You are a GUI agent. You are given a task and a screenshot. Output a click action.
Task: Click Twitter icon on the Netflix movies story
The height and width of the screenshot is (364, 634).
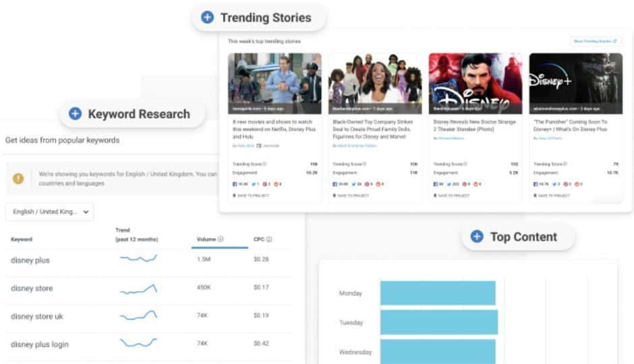pyautogui.click(x=254, y=184)
